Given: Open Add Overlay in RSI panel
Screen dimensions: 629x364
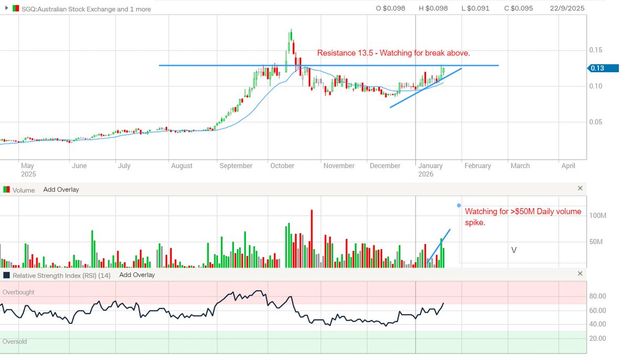Looking at the screenshot, I should pyautogui.click(x=137, y=274).
